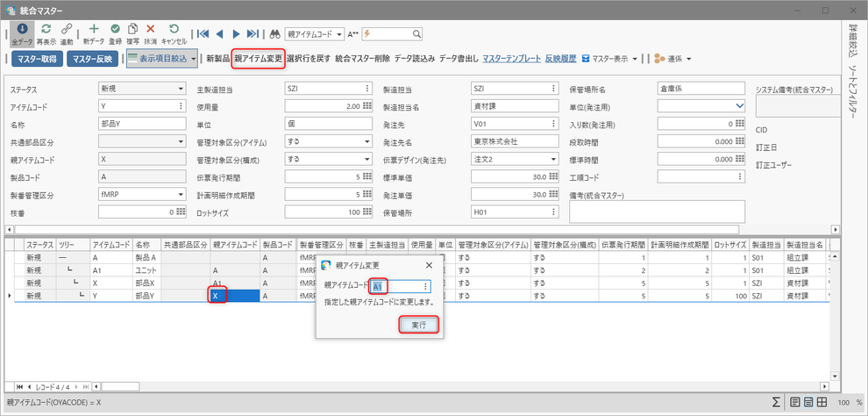Open the 反映履歴 link
This screenshot has height=416, width=868.
click(561, 58)
